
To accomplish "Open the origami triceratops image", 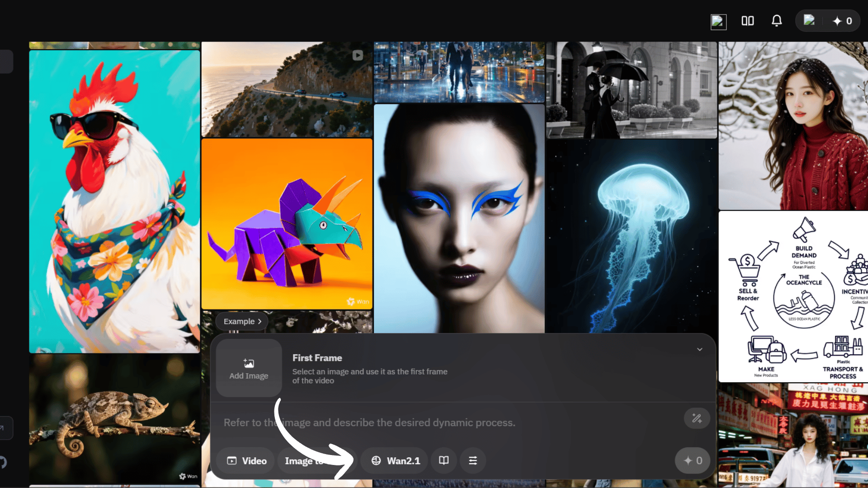I will [287, 224].
